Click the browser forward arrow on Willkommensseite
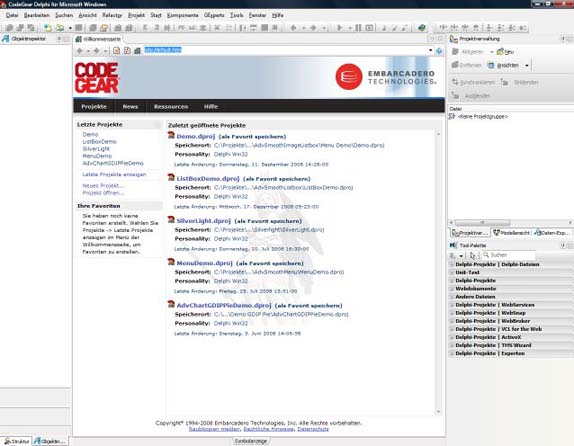Image resolution: width=574 pixels, height=446 pixels. tap(96, 51)
